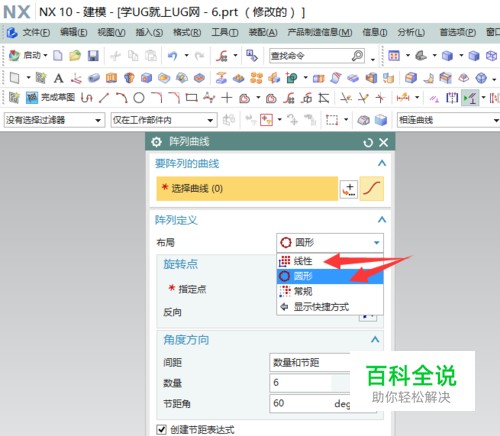
Task: Open the 产品制造信息(M) menu
Action: [x=320, y=32]
